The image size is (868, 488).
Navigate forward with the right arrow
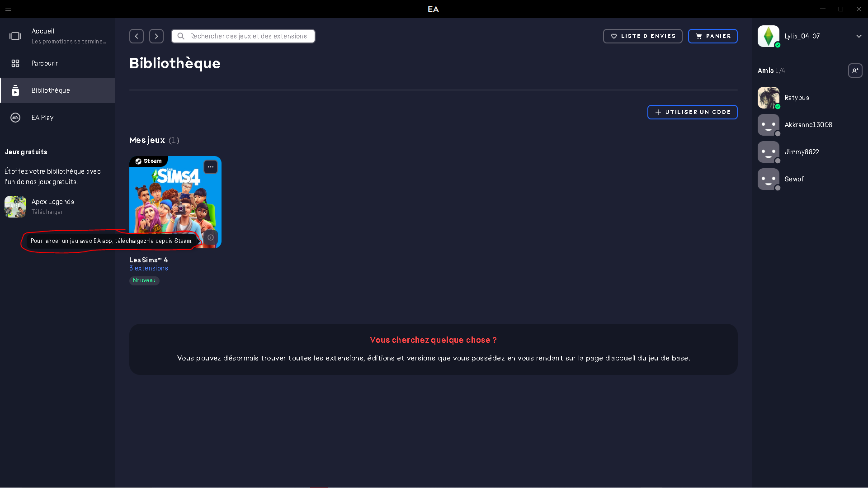tap(156, 36)
